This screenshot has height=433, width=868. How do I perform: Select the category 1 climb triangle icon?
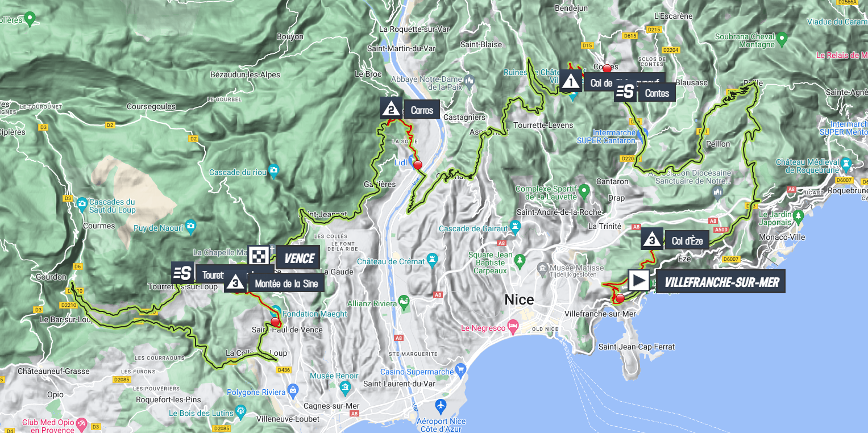click(x=570, y=81)
